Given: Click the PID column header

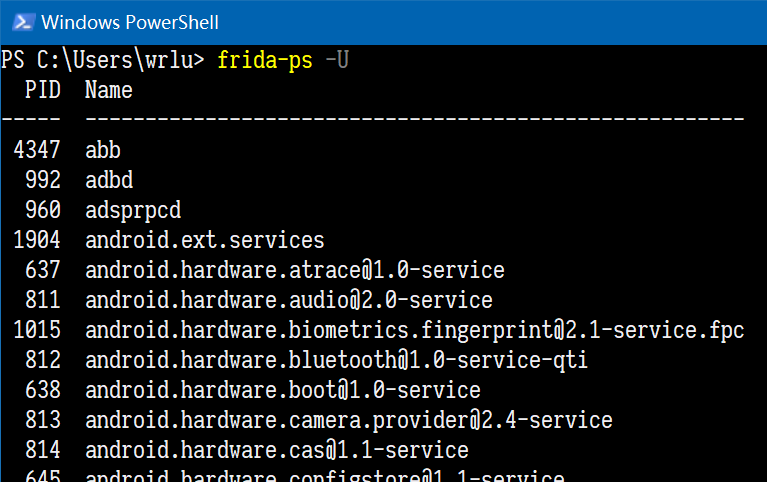Looking at the screenshot, I should (43, 90).
